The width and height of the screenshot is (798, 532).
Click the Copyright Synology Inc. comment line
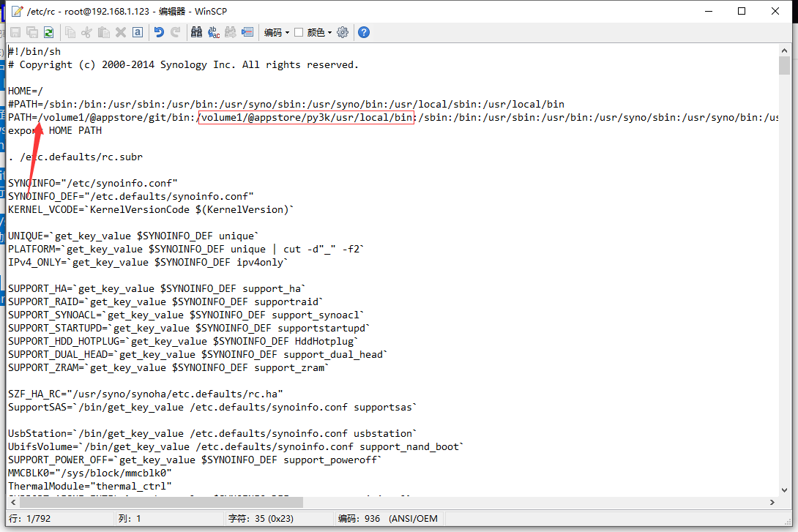(183, 64)
